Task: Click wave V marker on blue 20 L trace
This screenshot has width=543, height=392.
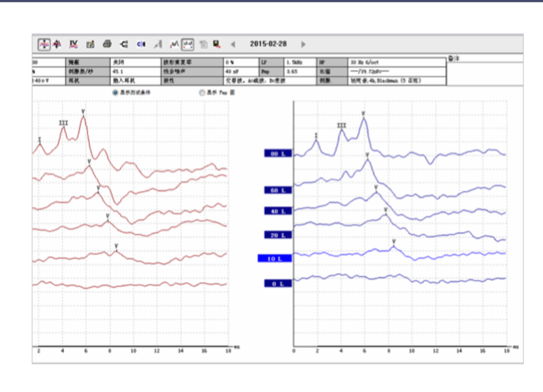Action: (x=385, y=210)
